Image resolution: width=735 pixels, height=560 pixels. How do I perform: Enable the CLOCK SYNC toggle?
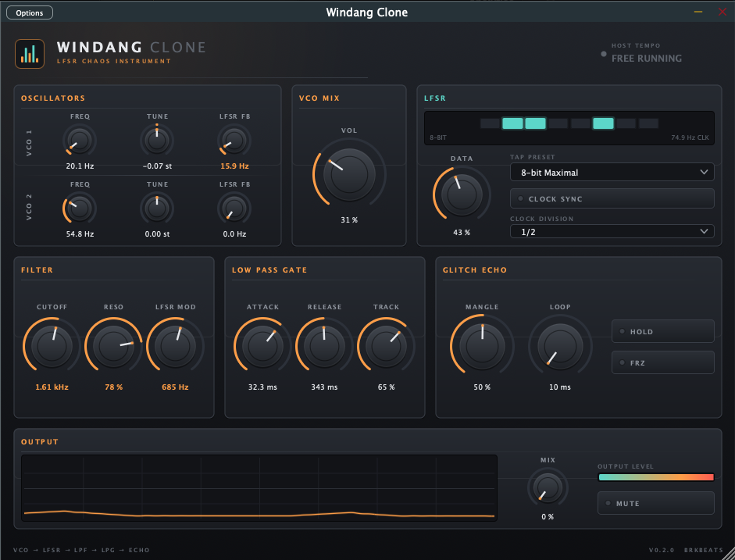tap(612, 198)
